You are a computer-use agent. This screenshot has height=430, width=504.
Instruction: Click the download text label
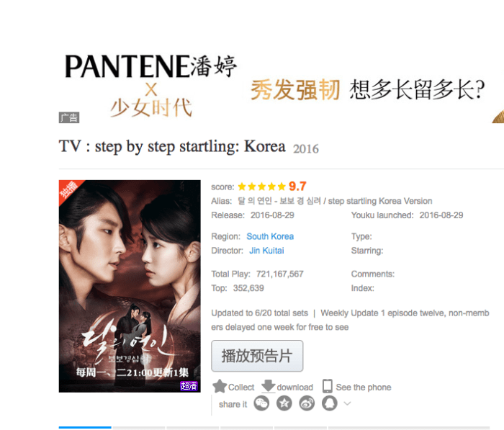click(x=294, y=388)
